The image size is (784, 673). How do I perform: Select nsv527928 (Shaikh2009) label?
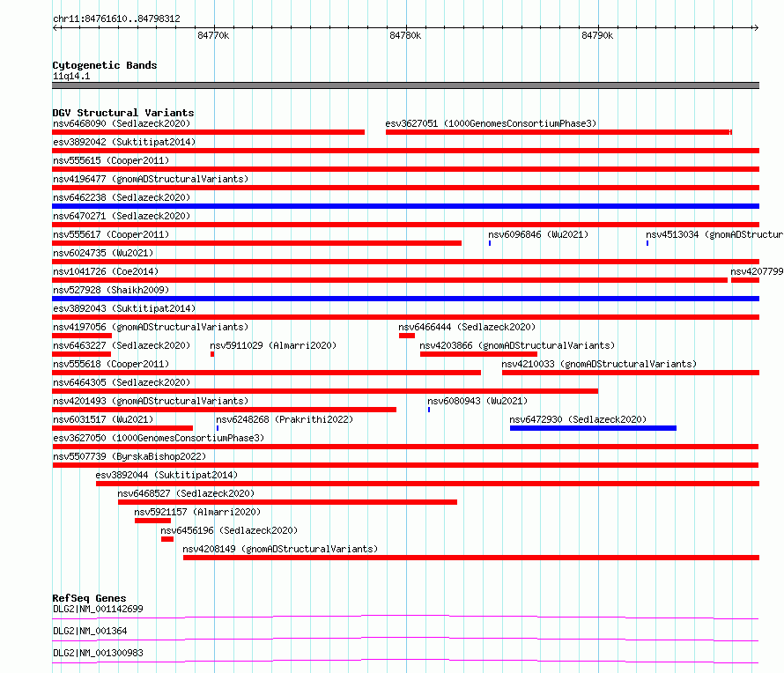click(x=111, y=290)
